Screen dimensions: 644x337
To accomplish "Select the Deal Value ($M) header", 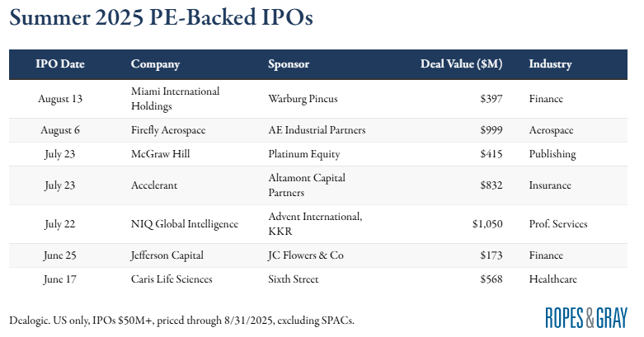I will coord(461,64).
